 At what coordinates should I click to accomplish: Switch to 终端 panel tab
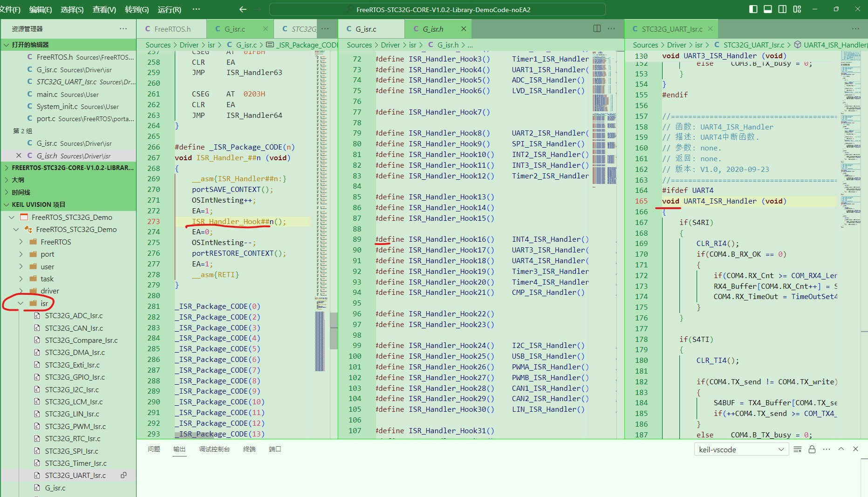pos(249,449)
